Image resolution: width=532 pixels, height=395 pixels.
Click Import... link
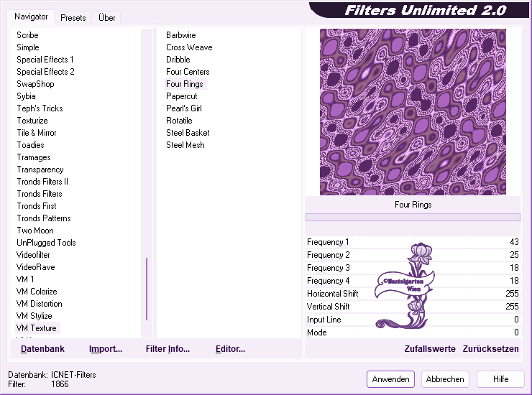click(x=106, y=349)
